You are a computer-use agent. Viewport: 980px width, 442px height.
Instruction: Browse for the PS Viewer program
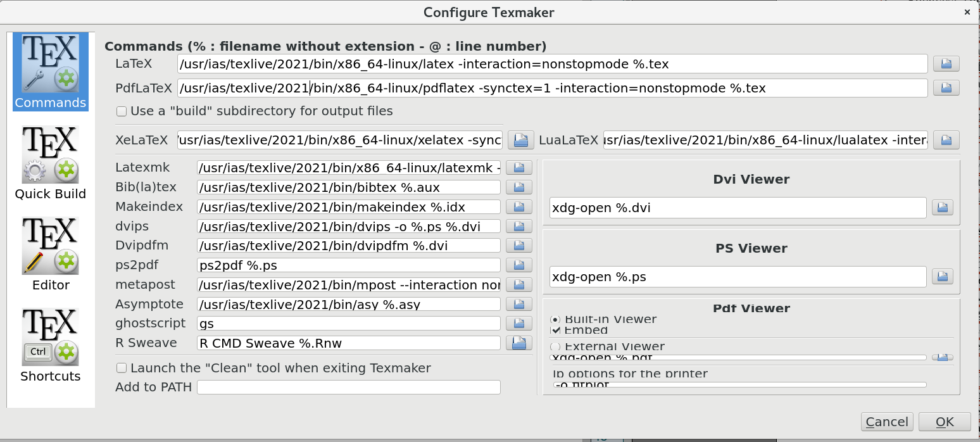coord(943,277)
